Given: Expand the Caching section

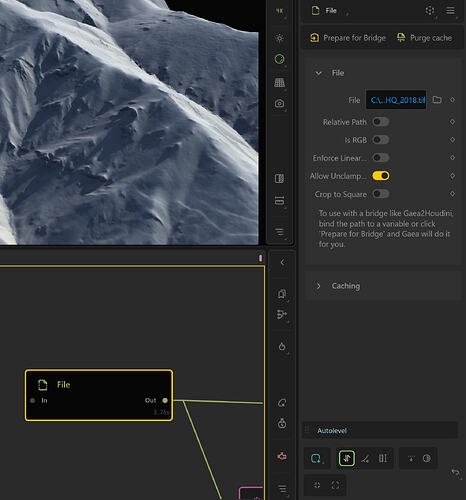Looking at the screenshot, I should (318, 286).
